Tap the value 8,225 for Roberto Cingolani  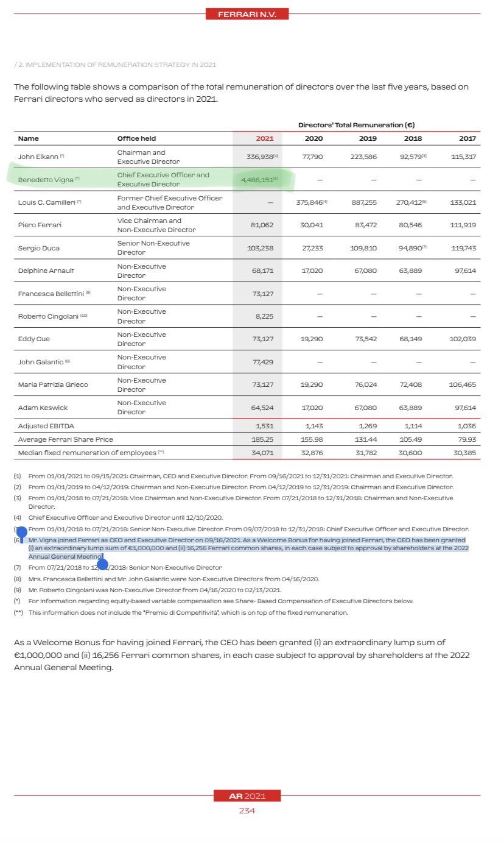(x=264, y=316)
